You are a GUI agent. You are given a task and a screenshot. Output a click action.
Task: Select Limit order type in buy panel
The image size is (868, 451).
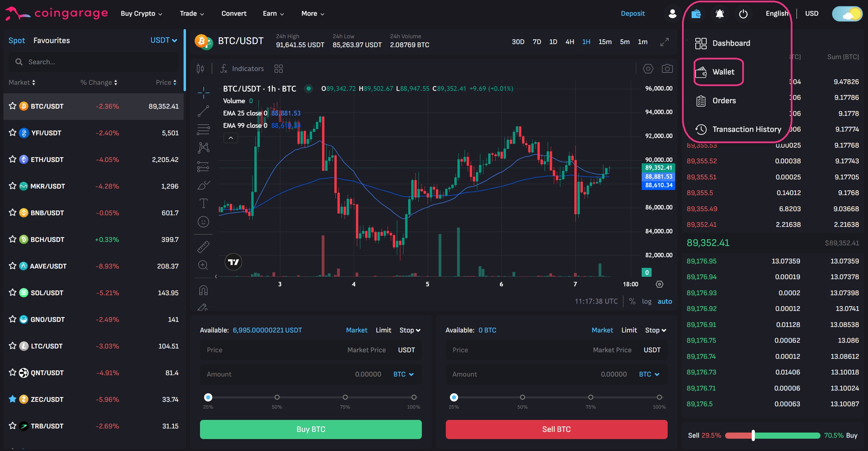coord(383,330)
